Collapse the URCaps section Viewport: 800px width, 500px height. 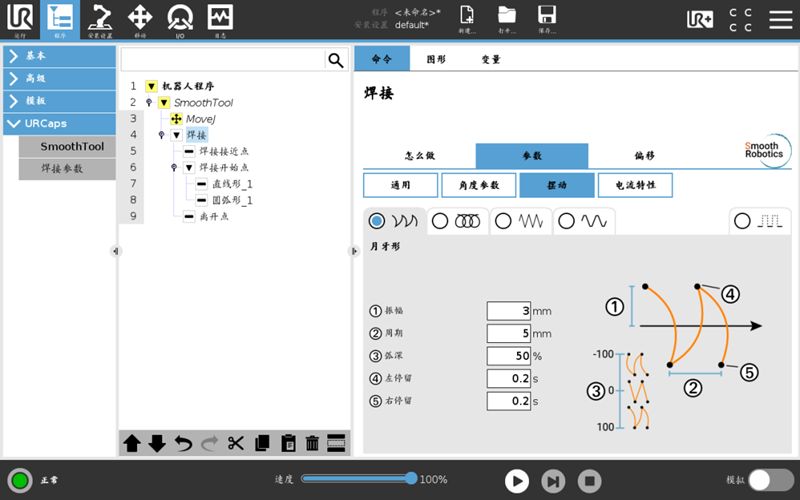coord(60,124)
